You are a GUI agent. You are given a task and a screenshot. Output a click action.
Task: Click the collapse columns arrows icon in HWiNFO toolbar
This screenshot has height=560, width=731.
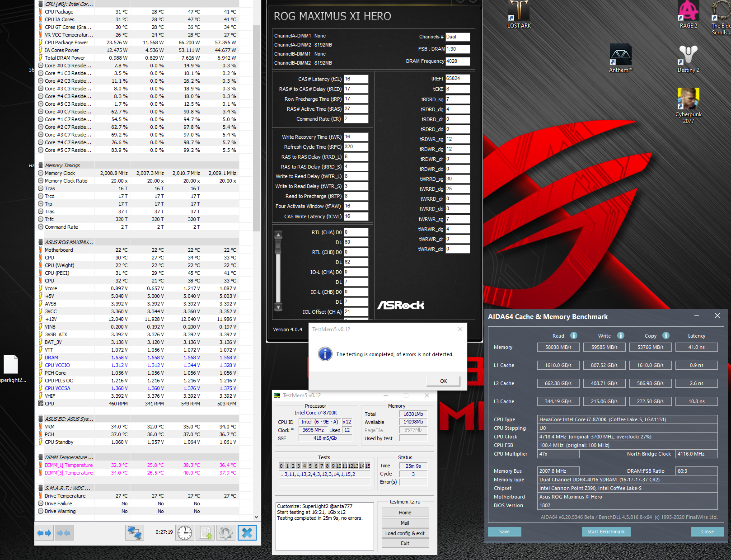click(x=64, y=533)
